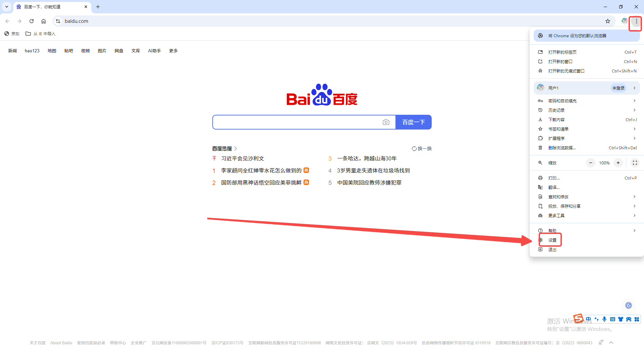Select 翻译... menu item

point(587,187)
